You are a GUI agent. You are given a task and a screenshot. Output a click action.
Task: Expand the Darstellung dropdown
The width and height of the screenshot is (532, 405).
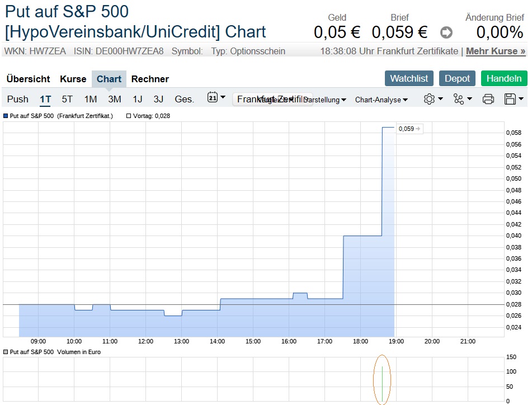click(324, 100)
